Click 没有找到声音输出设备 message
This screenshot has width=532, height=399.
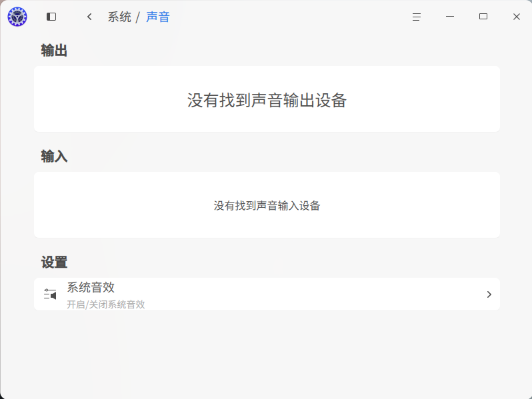tap(267, 101)
